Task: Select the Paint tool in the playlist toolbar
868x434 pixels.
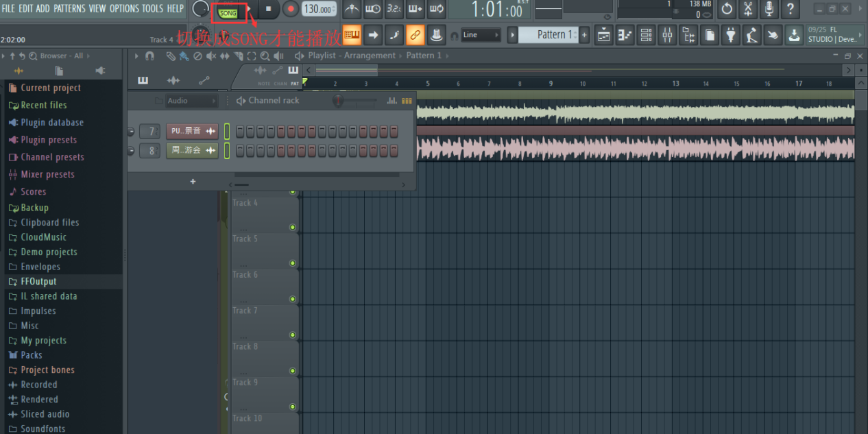Action: (x=184, y=56)
